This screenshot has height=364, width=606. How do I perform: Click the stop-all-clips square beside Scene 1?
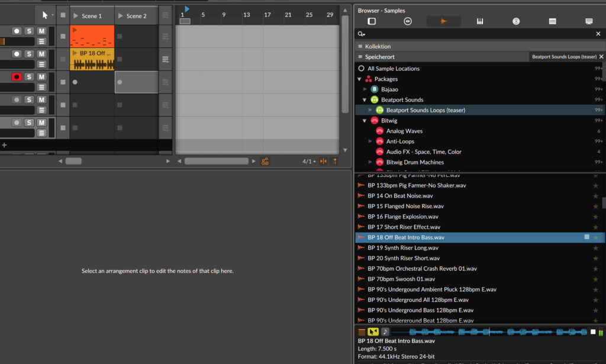(x=63, y=15)
